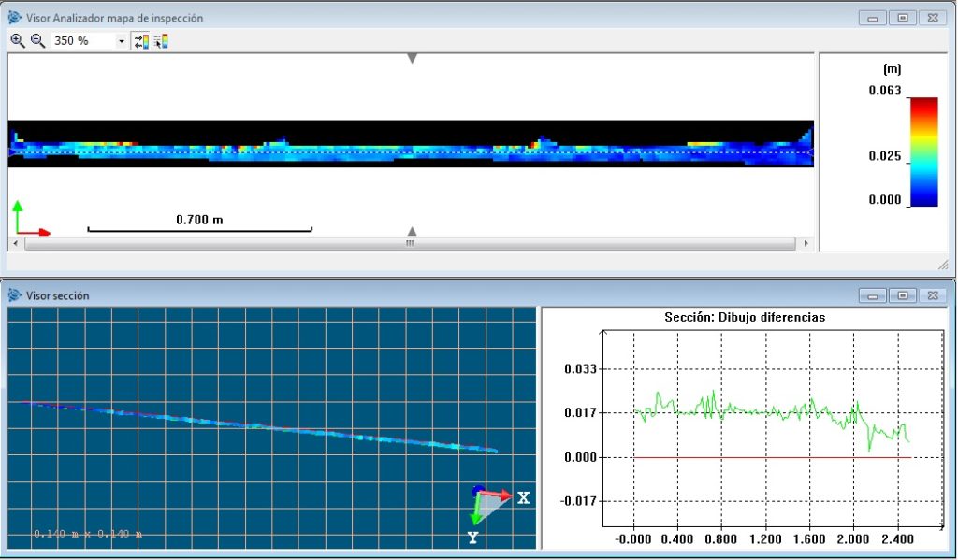958x560 pixels.
Task: Click the color scale picker icon
Action: pos(160,41)
